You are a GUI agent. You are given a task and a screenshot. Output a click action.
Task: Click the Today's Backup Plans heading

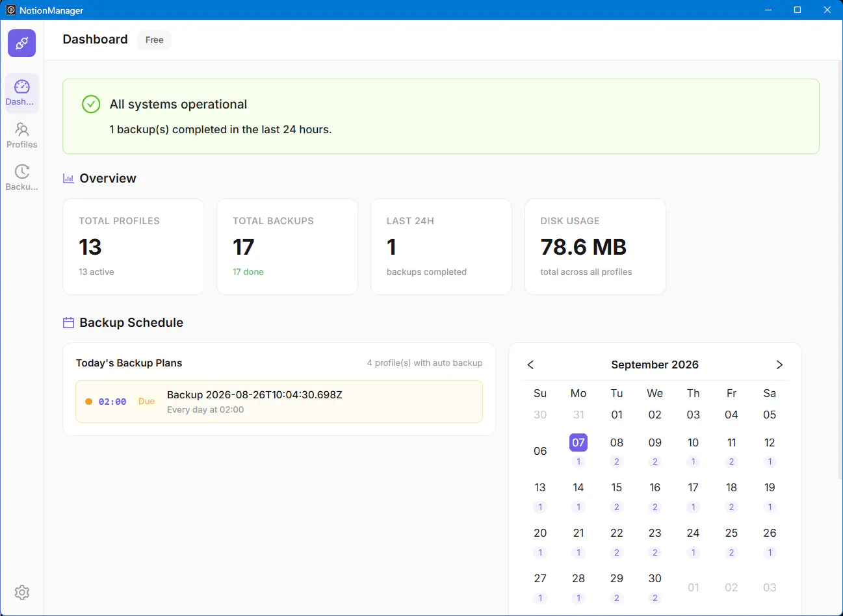point(129,363)
